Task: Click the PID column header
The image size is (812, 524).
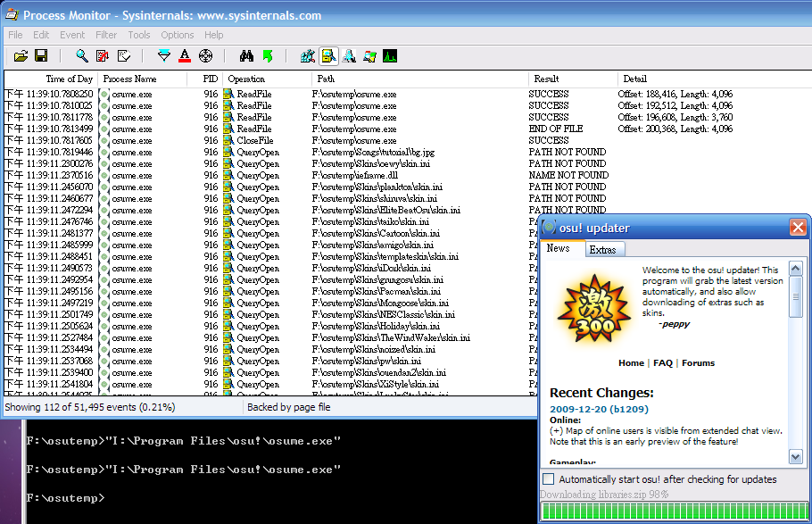Action: click(205, 79)
